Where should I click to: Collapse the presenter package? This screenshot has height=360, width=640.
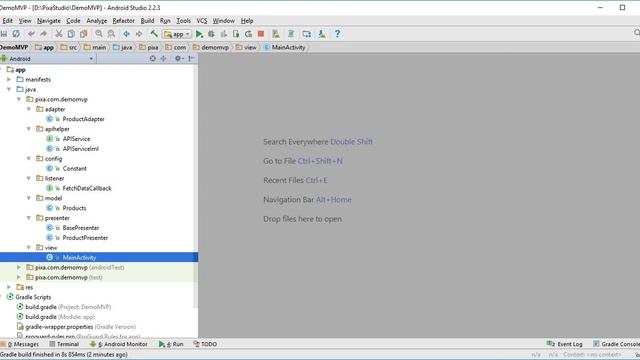(29, 218)
